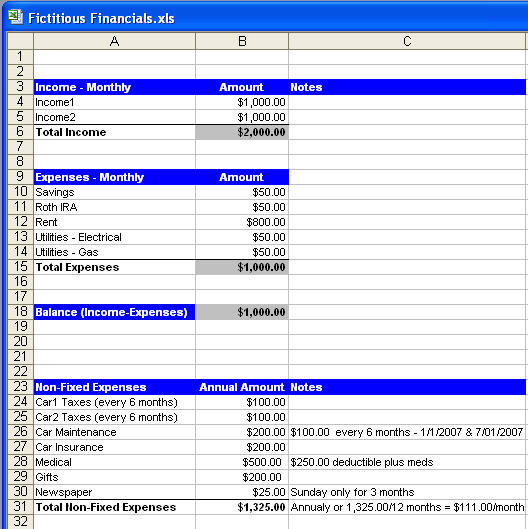Click the Notes header in row 3

[x=407, y=87]
